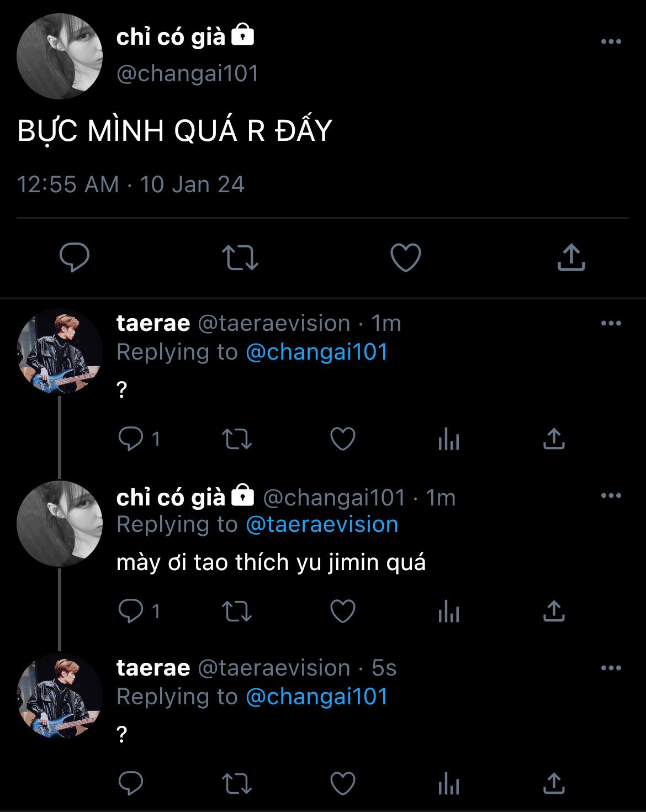Open taerae's avatar on the first reply
Viewport: 646px width, 812px height.
click(x=60, y=351)
